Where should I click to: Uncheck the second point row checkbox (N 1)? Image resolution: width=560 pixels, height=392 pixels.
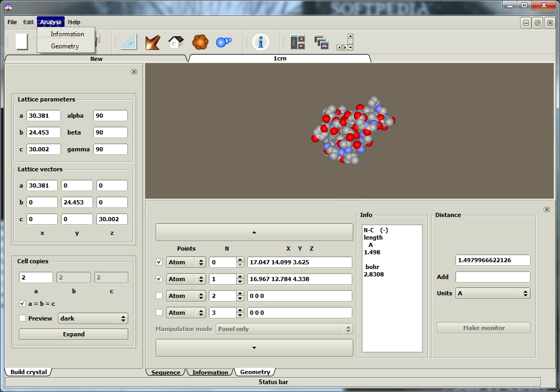pos(159,279)
